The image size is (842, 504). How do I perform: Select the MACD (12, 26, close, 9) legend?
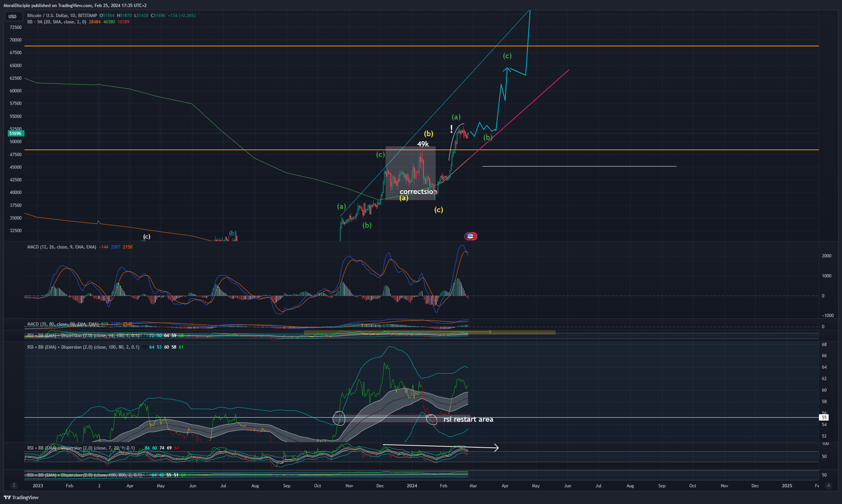pos(62,247)
